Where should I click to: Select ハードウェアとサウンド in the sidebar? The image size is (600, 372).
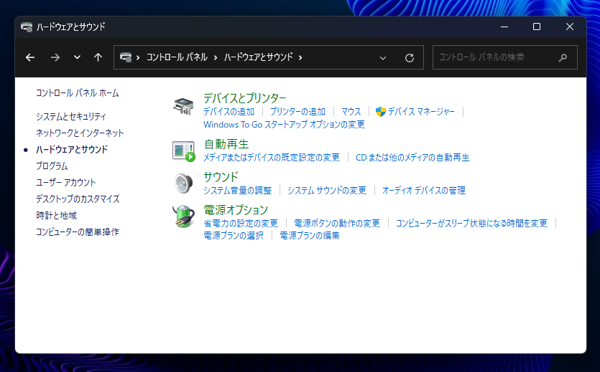tap(72, 149)
